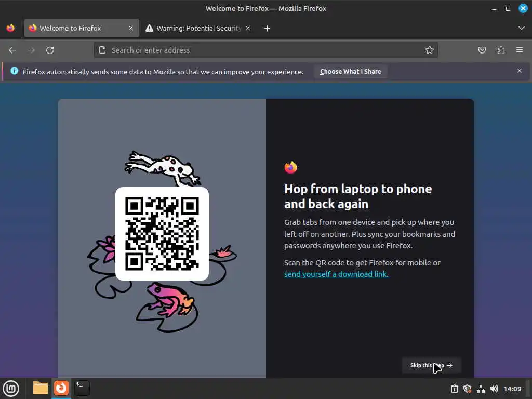This screenshot has width=532, height=399.
Task: Click the Firefox logo above the heading
Action: pyautogui.click(x=291, y=167)
